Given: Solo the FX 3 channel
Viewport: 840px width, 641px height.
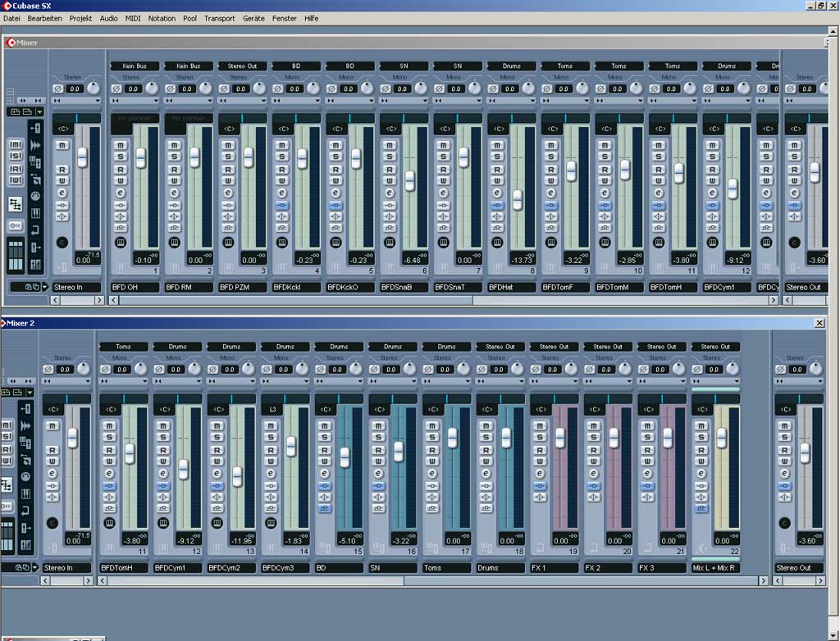Looking at the screenshot, I should click(x=647, y=438).
